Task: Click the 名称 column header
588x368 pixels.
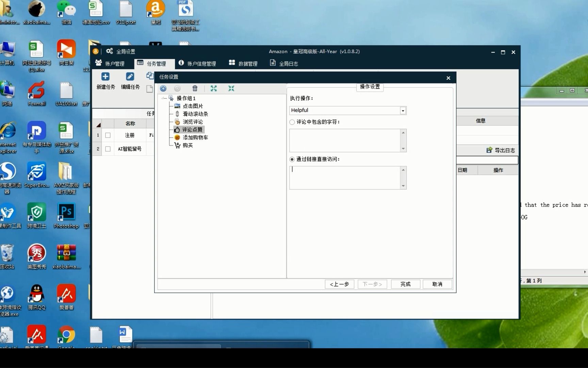Action: pyautogui.click(x=130, y=123)
